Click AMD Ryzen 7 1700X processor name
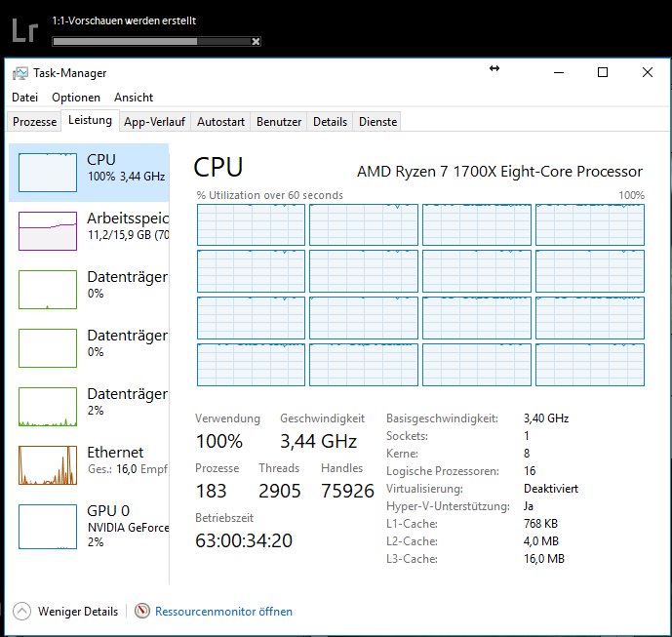Image resolution: width=672 pixels, height=637 pixels. (499, 172)
